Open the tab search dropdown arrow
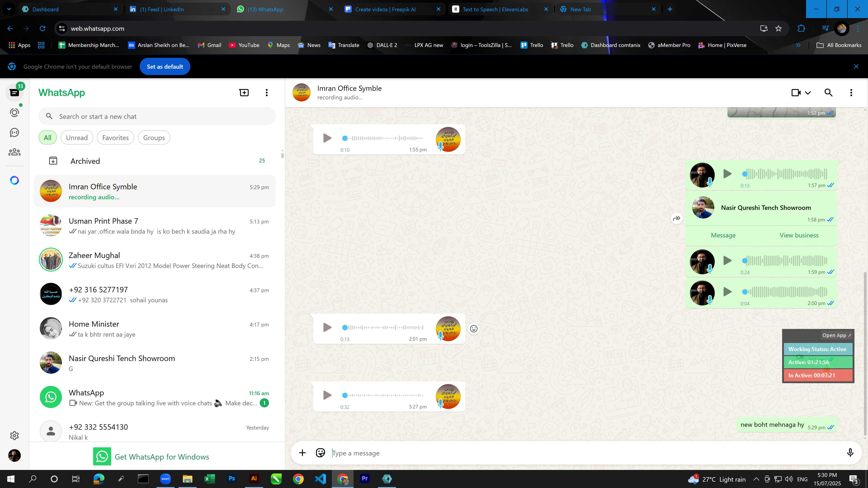 coord(9,9)
